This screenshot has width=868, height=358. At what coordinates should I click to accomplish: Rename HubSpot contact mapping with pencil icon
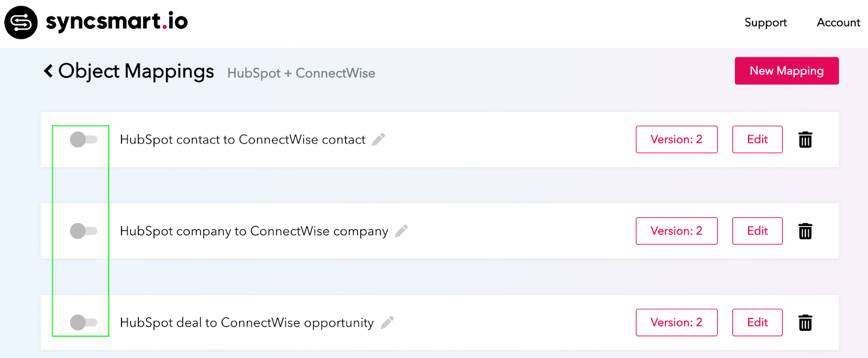pos(379,140)
